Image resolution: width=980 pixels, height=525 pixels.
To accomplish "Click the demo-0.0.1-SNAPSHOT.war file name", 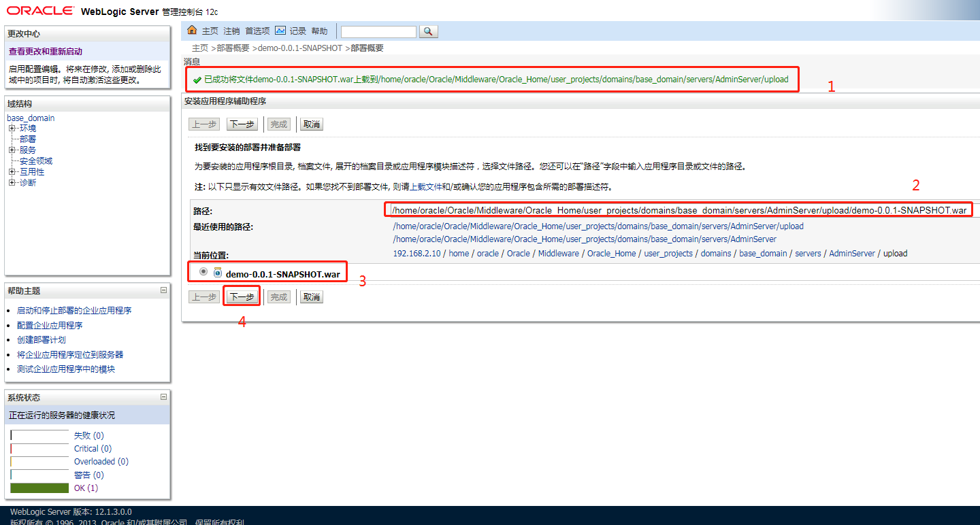I will click(x=283, y=274).
